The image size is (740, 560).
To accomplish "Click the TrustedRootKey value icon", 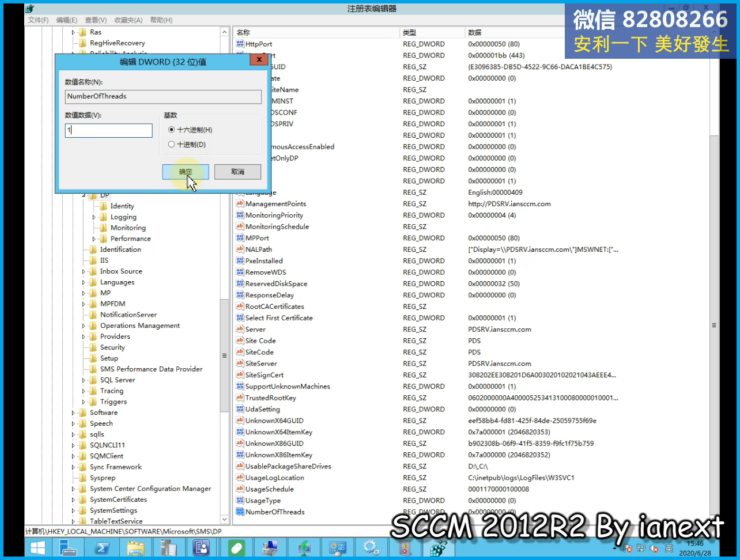I will (x=240, y=398).
